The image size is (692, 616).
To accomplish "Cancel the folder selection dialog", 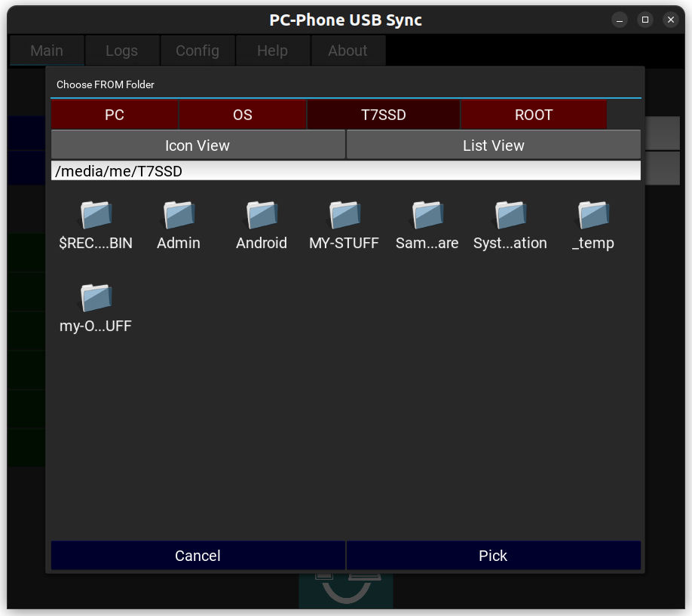I will click(197, 556).
